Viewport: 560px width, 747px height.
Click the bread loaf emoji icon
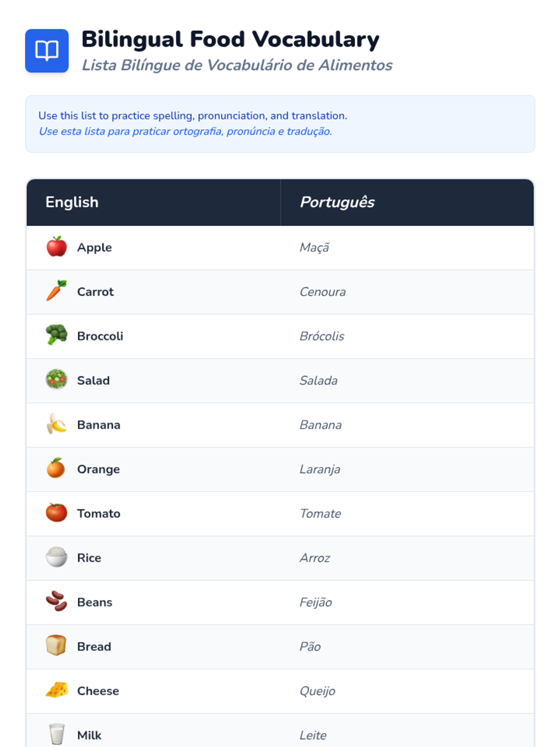tap(56, 646)
